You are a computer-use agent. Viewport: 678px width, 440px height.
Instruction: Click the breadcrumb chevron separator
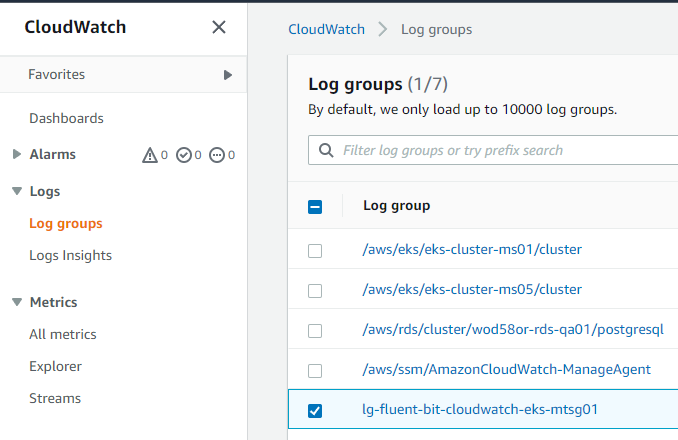click(382, 29)
